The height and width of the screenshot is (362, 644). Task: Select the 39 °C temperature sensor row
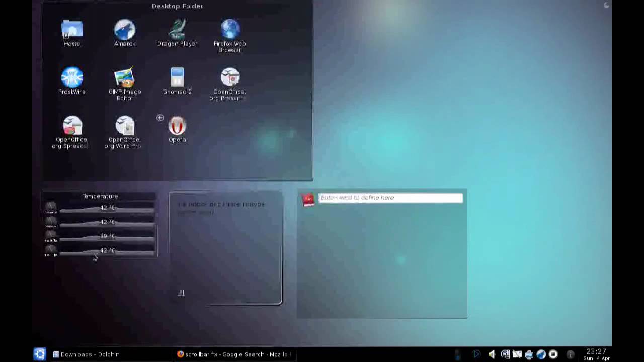coord(100,237)
